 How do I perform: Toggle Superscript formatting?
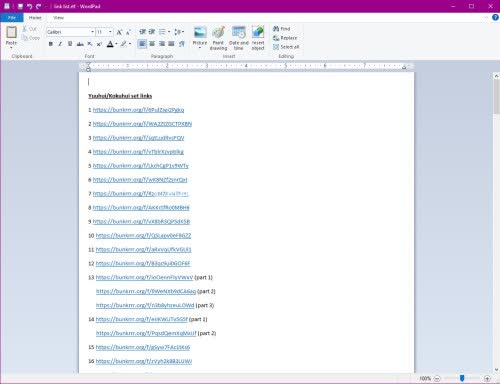(99, 44)
